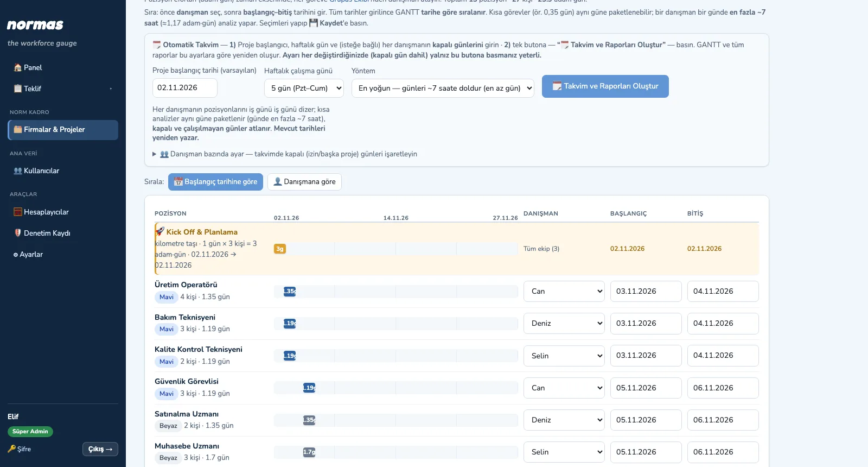The width and height of the screenshot is (868, 467).
Task: Click Üretim Operatörü Gantt bar
Action: pyautogui.click(x=290, y=291)
